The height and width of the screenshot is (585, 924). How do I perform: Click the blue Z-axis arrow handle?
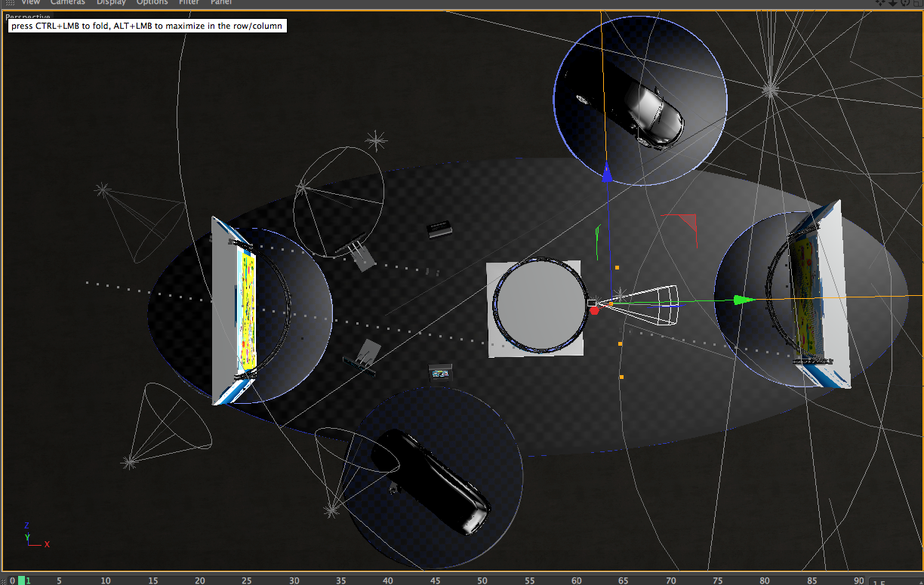pos(606,174)
